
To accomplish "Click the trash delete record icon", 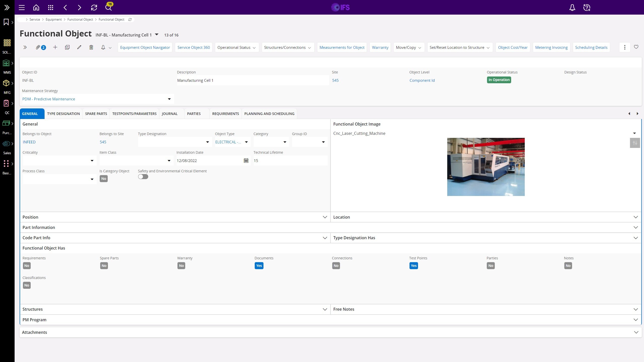I will [x=91, y=47].
